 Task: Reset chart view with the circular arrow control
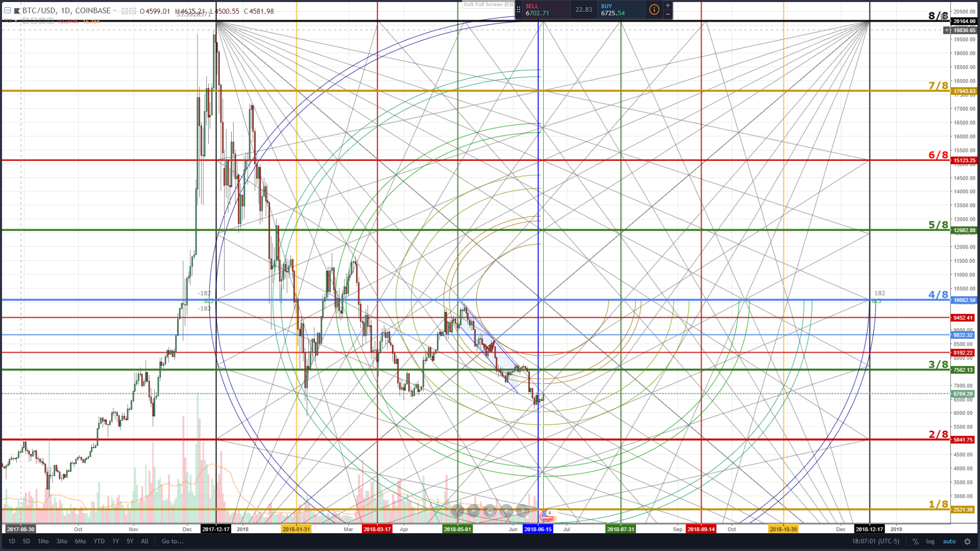[490, 511]
